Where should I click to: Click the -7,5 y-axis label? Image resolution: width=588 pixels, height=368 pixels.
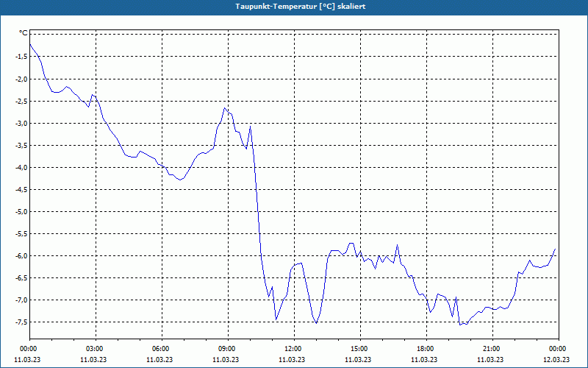click(21, 322)
